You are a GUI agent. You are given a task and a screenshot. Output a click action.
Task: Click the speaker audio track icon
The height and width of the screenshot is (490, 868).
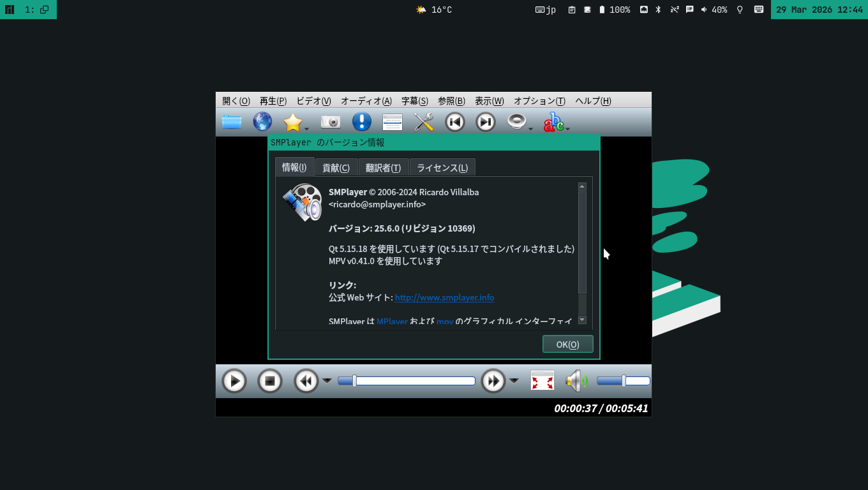pos(516,121)
